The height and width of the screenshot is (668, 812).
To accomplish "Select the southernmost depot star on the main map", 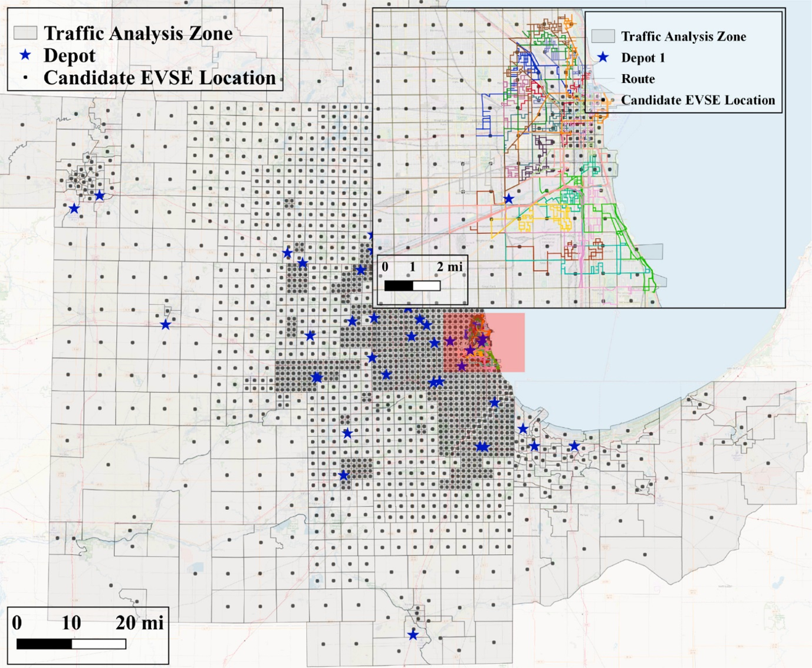I will (413, 635).
